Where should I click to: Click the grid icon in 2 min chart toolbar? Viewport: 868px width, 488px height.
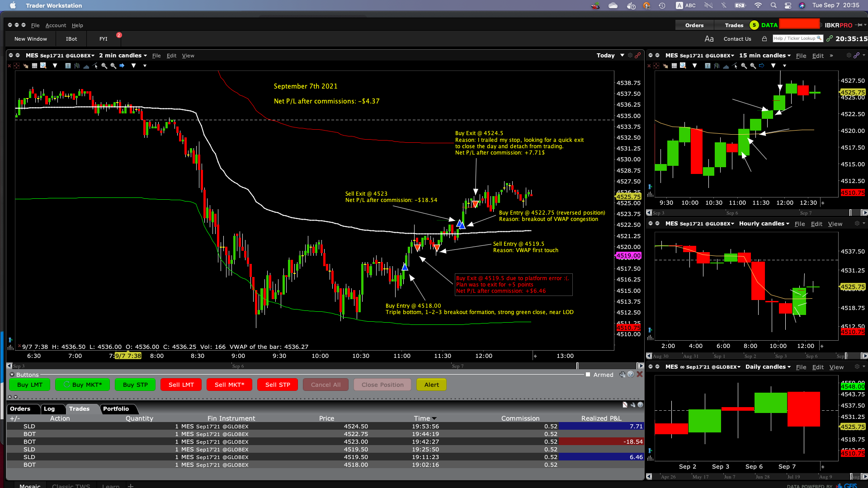[34, 66]
